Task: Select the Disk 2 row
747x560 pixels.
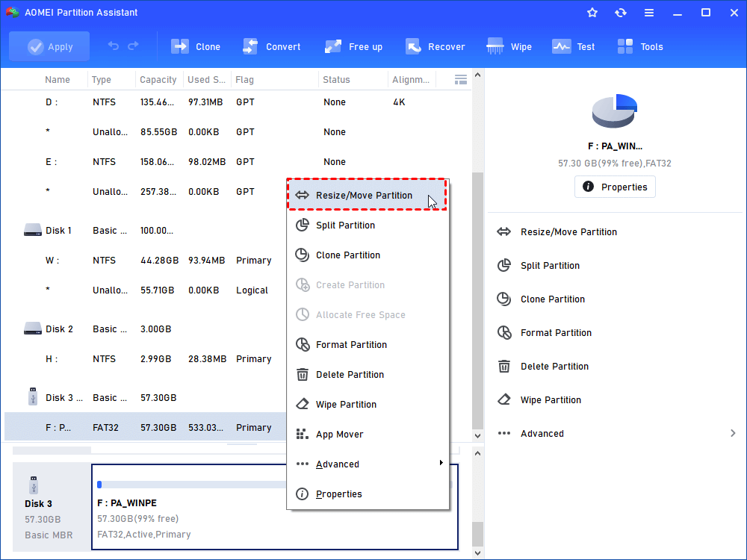Action: click(143, 329)
